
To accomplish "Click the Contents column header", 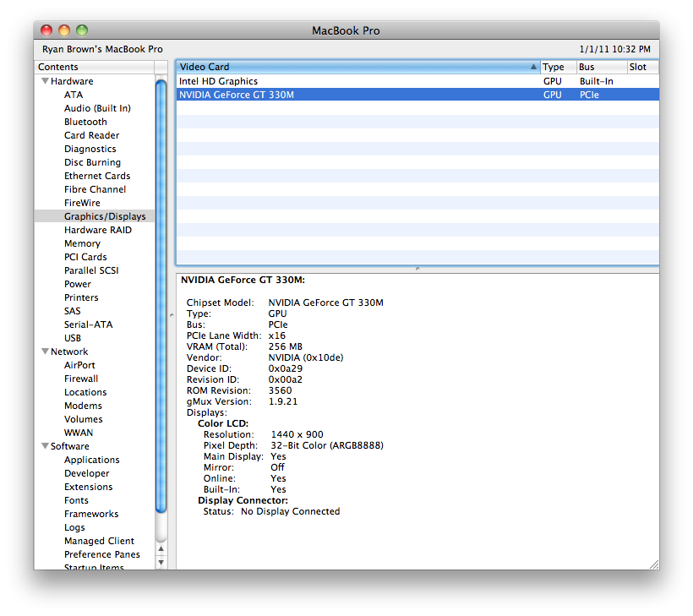I will click(95, 67).
